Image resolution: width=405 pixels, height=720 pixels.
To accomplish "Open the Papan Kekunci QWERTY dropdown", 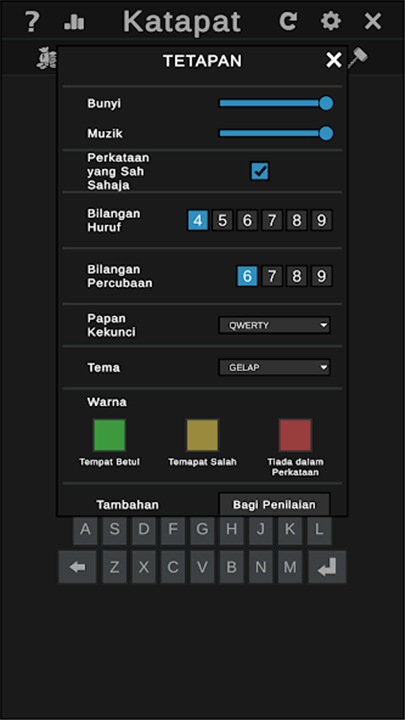I will pyautogui.click(x=275, y=326).
